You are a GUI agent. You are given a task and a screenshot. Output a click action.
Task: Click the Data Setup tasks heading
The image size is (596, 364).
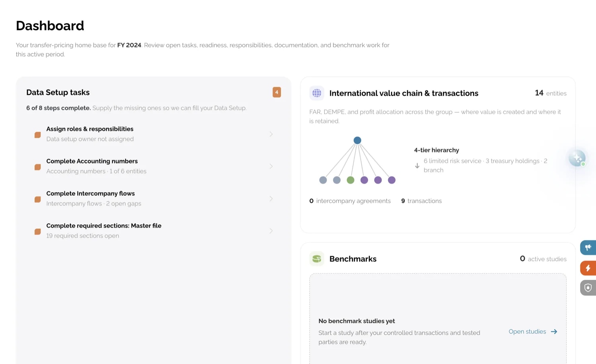click(58, 92)
